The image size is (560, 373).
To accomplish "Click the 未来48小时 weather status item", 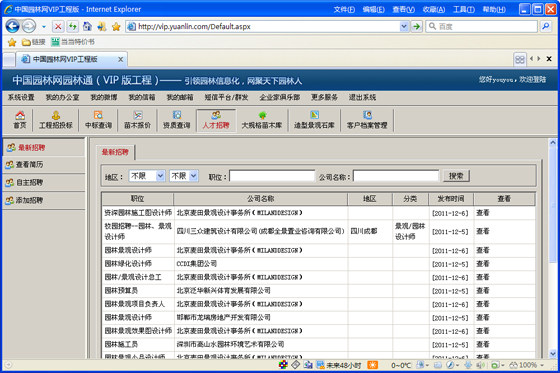I will [x=339, y=365].
